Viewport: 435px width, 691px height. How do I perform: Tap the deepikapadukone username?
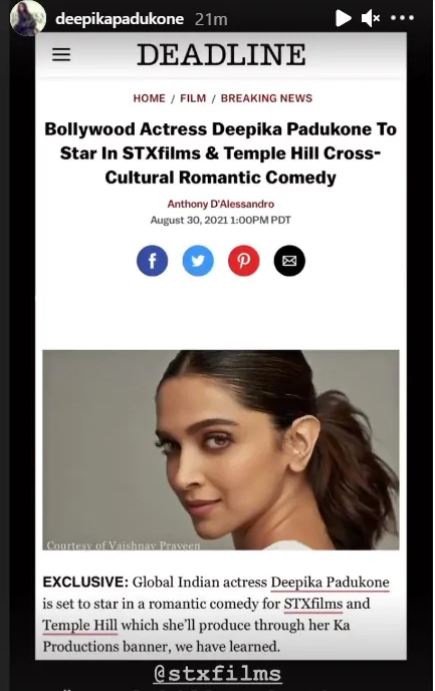coord(119,19)
